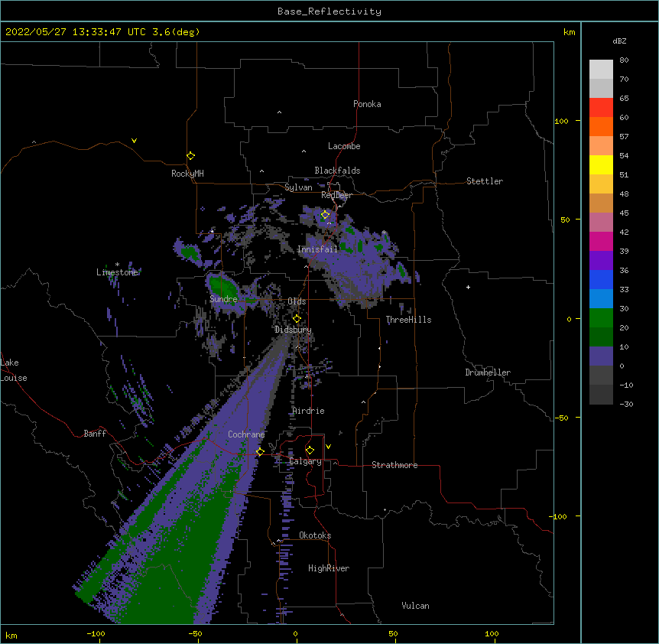Click the yellow marker south of Cochrane
This screenshot has width=659, height=644.
click(x=260, y=451)
